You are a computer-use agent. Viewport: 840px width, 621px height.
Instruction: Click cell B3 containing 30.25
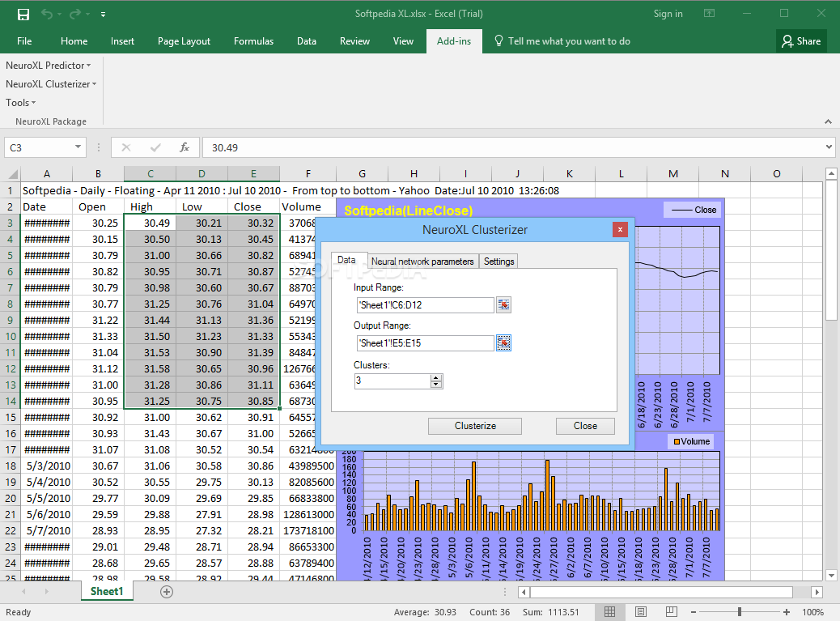click(98, 223)
